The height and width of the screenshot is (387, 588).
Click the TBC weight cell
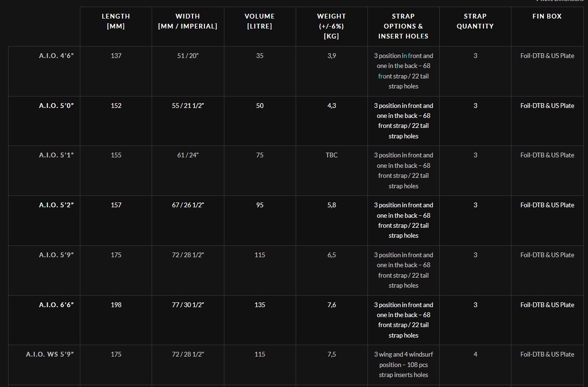(332, 155)
